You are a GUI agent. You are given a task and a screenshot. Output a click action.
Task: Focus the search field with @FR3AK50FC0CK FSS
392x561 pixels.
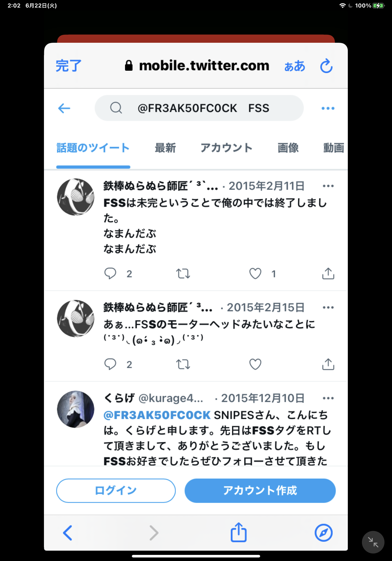click(199, 108)
